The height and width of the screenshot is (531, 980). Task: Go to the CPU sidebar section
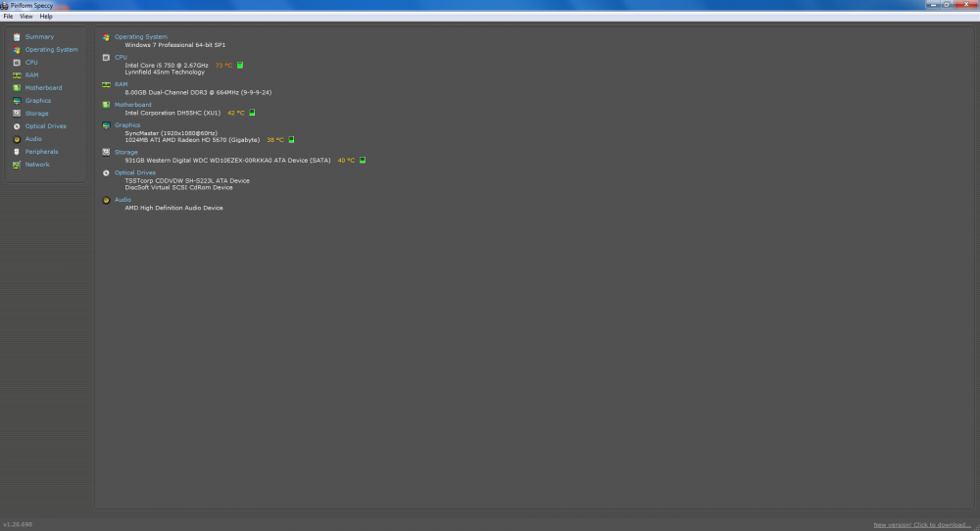(x=31, y=63)
